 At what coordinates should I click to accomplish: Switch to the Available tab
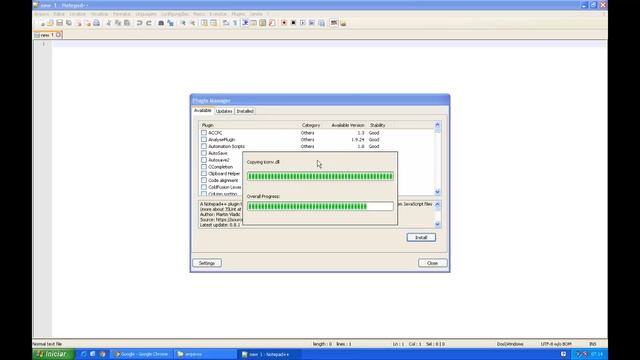(x=202, y=111)
